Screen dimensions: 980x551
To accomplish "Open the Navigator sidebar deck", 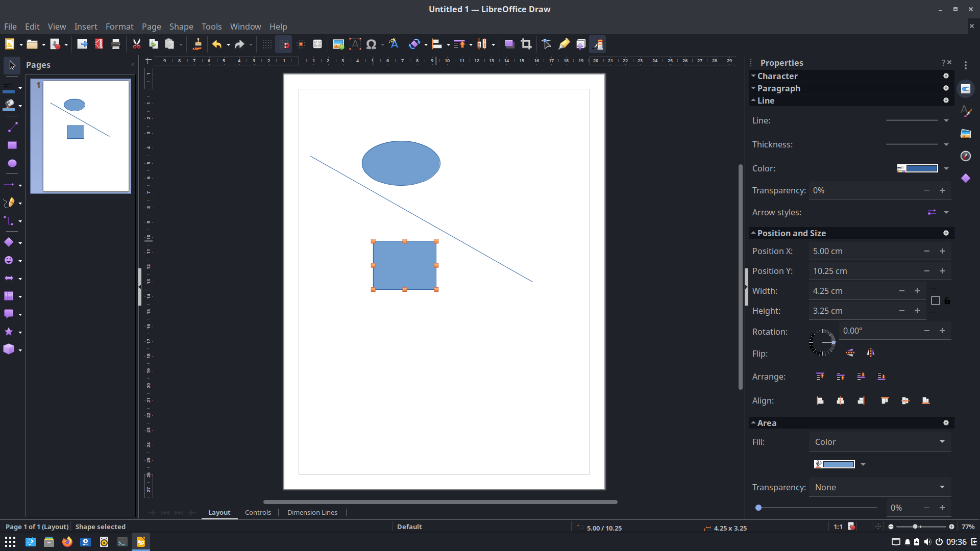I will coord(966,156).
